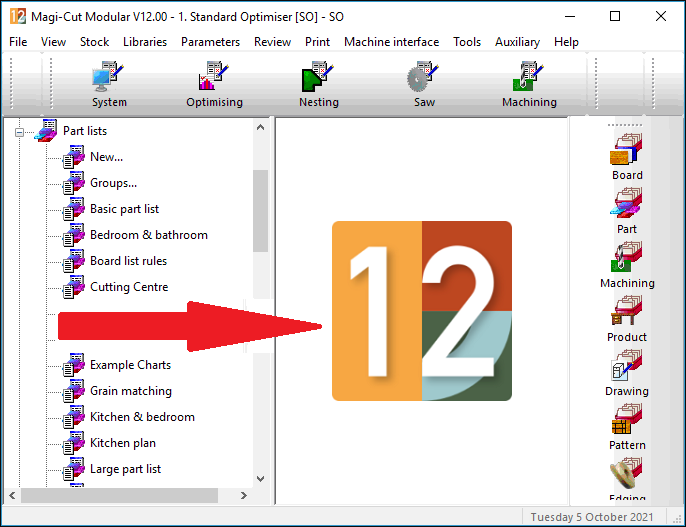Open the Print menu

(317, 42)
